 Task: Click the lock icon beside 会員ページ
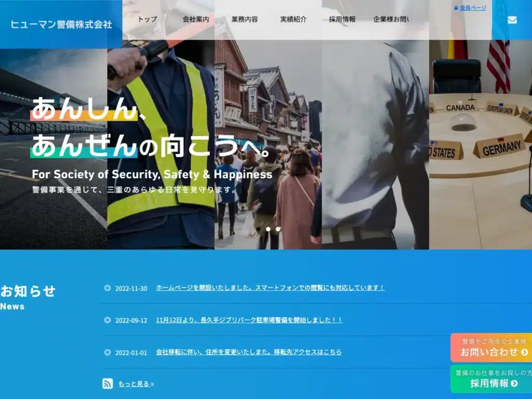point(456,8)
